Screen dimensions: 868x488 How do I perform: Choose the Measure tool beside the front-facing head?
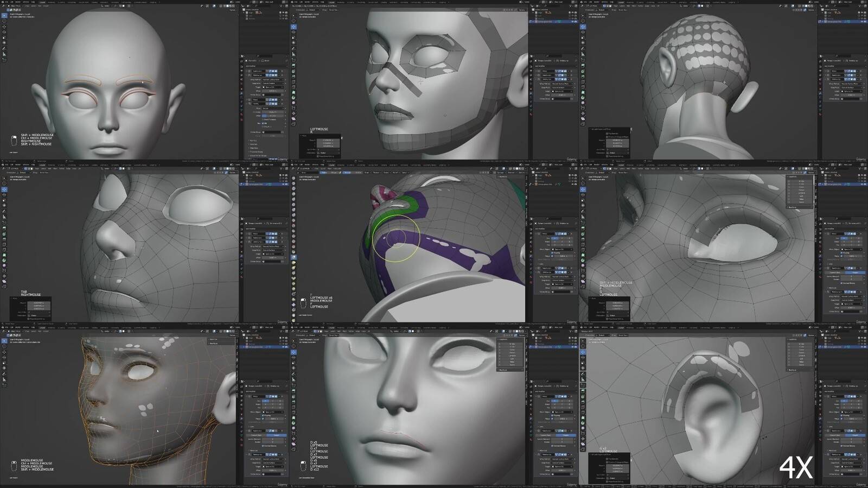coord(4,54)
